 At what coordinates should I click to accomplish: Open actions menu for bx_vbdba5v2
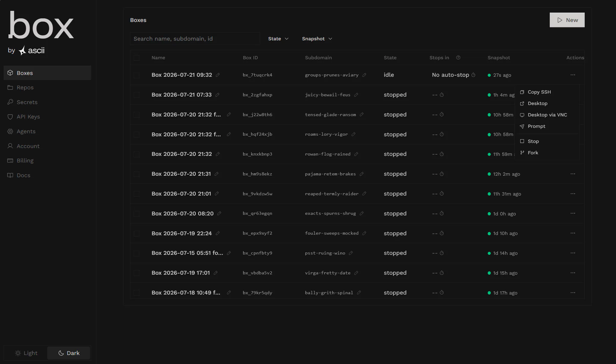(573, 273)
